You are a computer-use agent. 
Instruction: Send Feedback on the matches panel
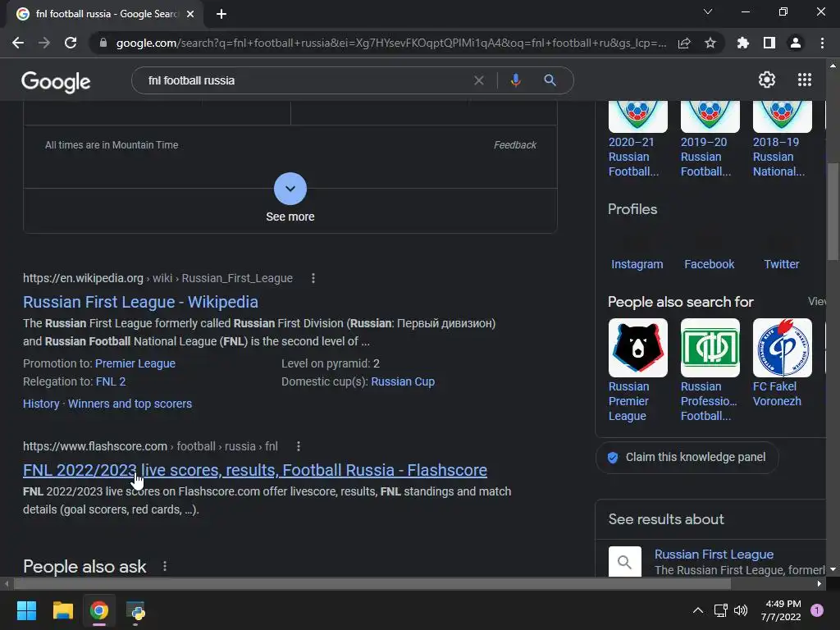coord(515,144)
